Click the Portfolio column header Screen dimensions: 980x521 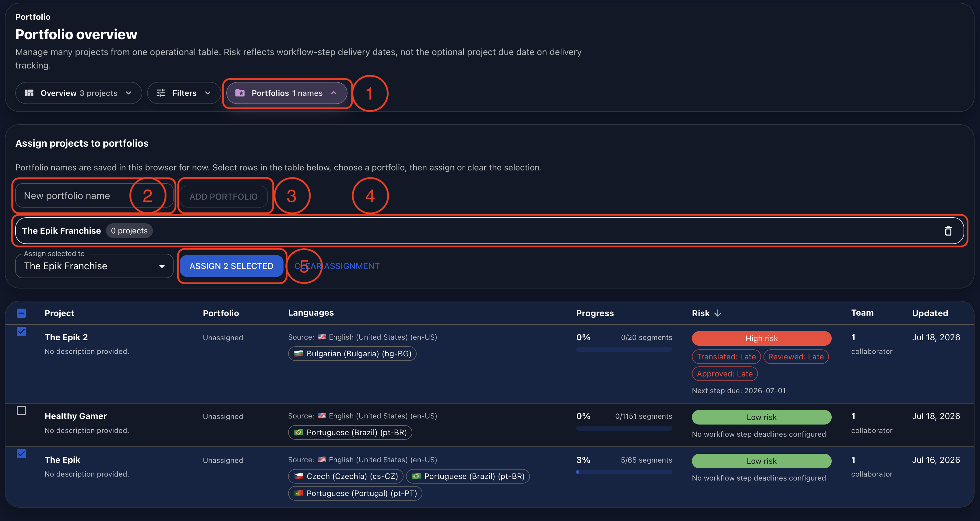coord(221,313)
